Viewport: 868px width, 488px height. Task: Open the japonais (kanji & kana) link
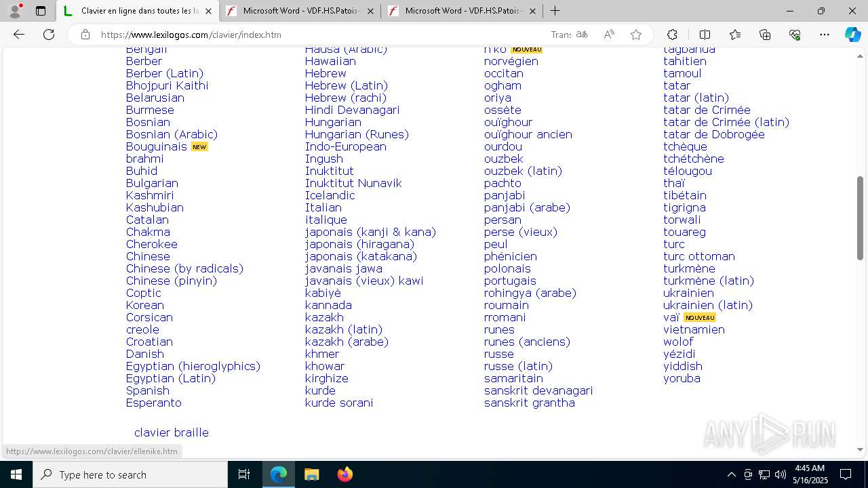click(370, 232)
